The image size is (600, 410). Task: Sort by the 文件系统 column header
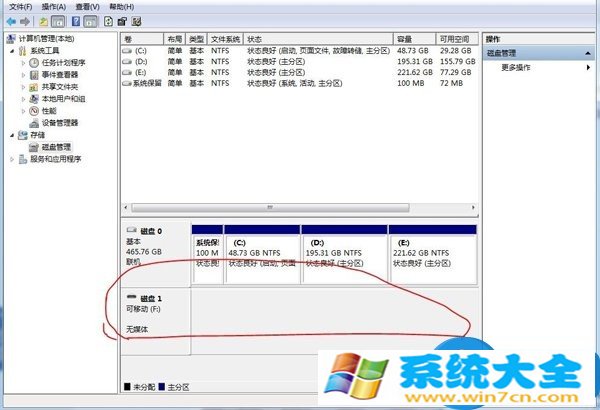225,39
